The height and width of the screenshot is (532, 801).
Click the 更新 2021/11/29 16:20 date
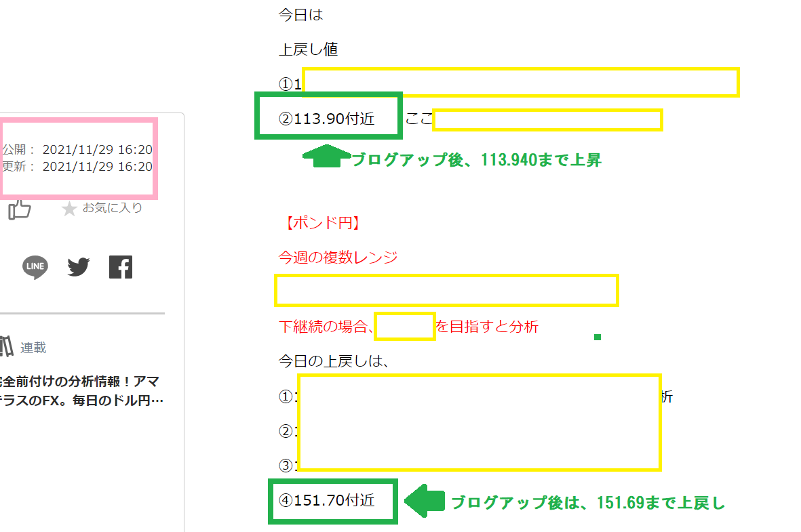[x=77, y=166]
